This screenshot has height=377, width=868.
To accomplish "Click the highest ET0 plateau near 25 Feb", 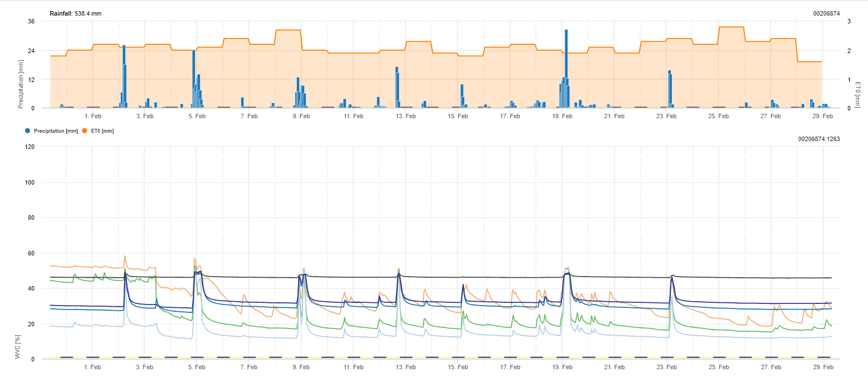I will 731,27.
